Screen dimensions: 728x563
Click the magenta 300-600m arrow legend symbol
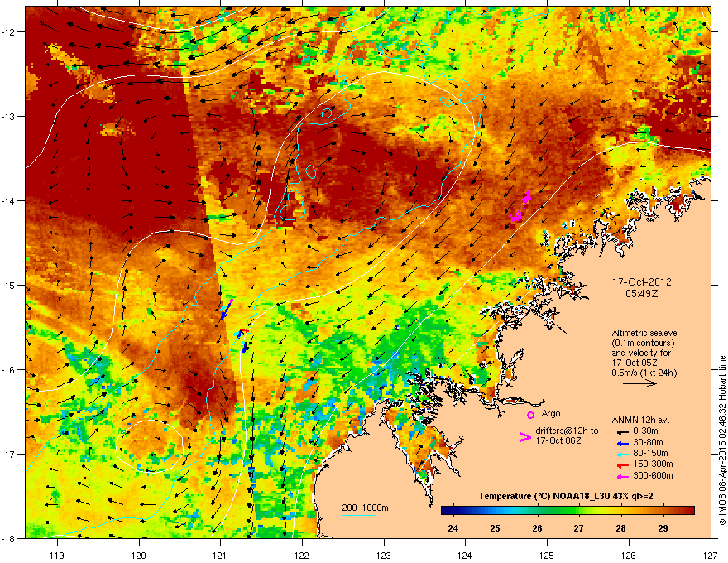[621, 476]
